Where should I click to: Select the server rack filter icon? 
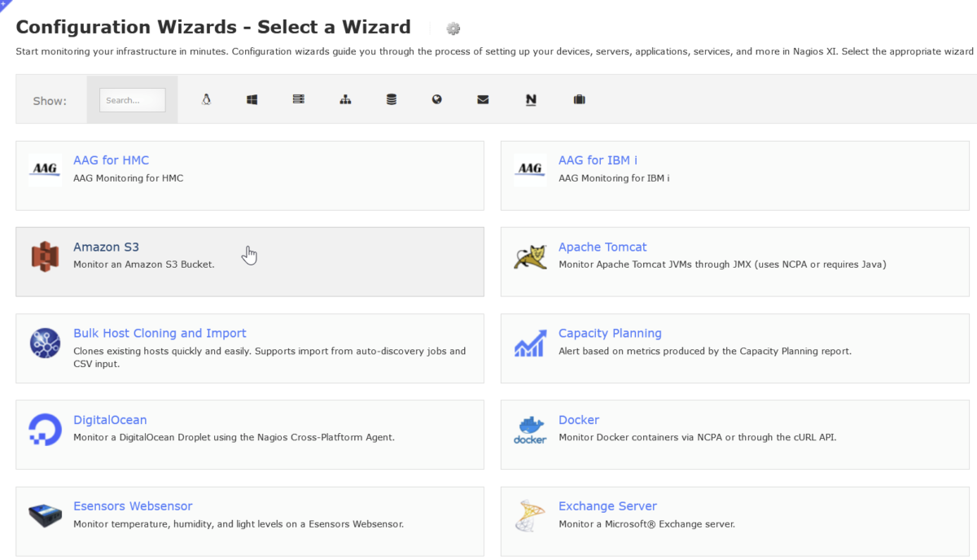click(x=298, y=99)
